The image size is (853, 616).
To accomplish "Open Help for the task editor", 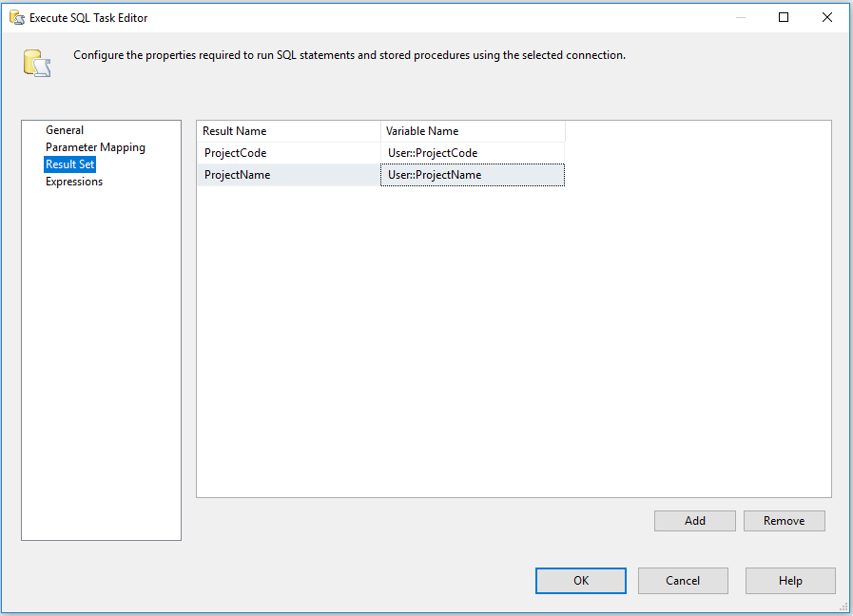I will pos(790,580).
